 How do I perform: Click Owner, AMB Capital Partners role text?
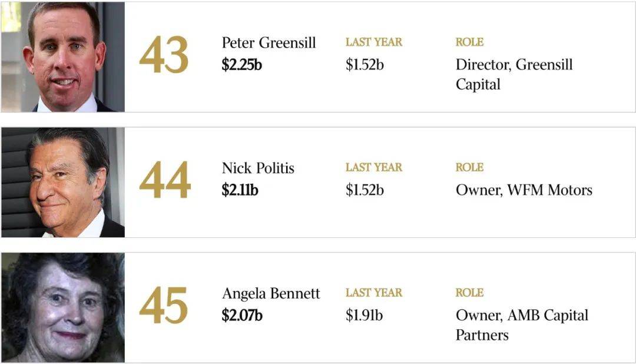522,325
